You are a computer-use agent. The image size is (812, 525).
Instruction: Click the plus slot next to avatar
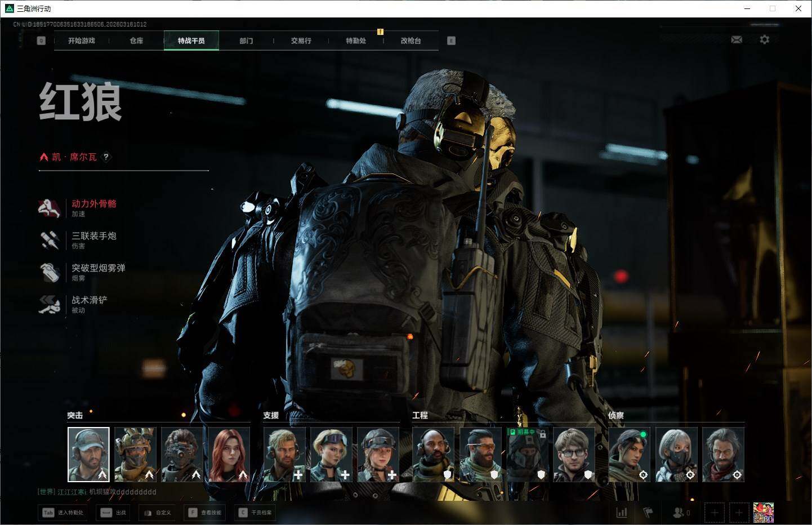739,513
